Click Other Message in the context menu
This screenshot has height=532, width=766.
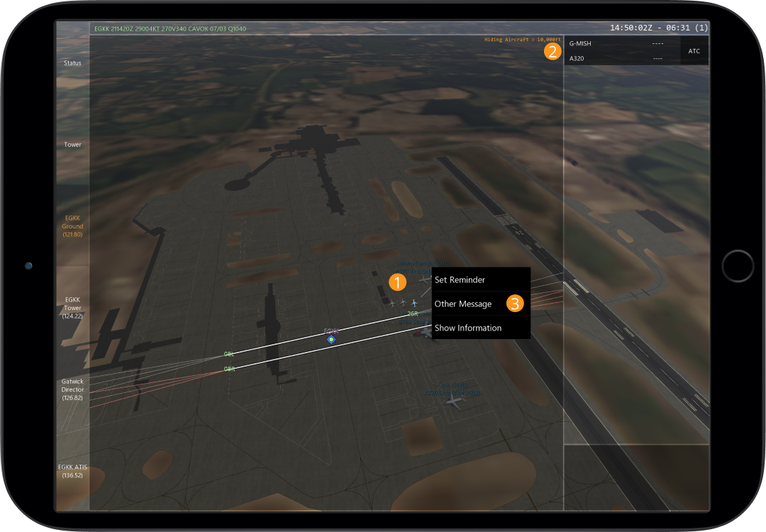pyautogui.click(x=462, y=304)
